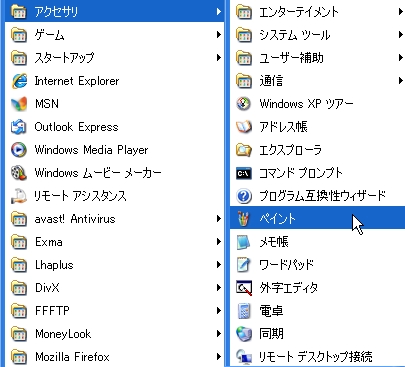Click the Windows ムービー メーカー label

pyautogui.click(x=98, y=173)
